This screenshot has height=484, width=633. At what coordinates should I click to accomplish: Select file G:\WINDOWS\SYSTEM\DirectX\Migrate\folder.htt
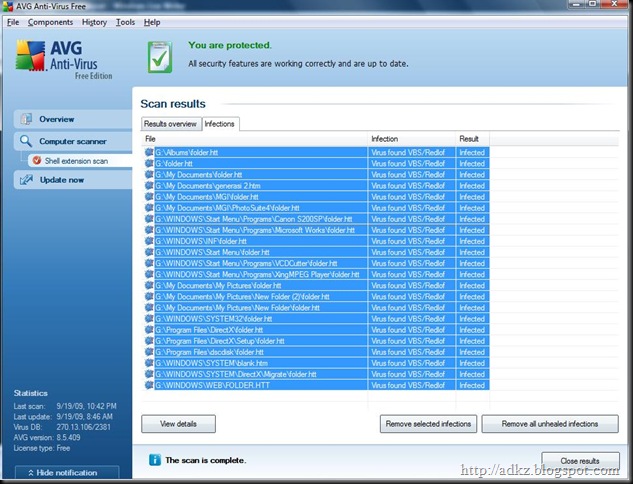236,374
